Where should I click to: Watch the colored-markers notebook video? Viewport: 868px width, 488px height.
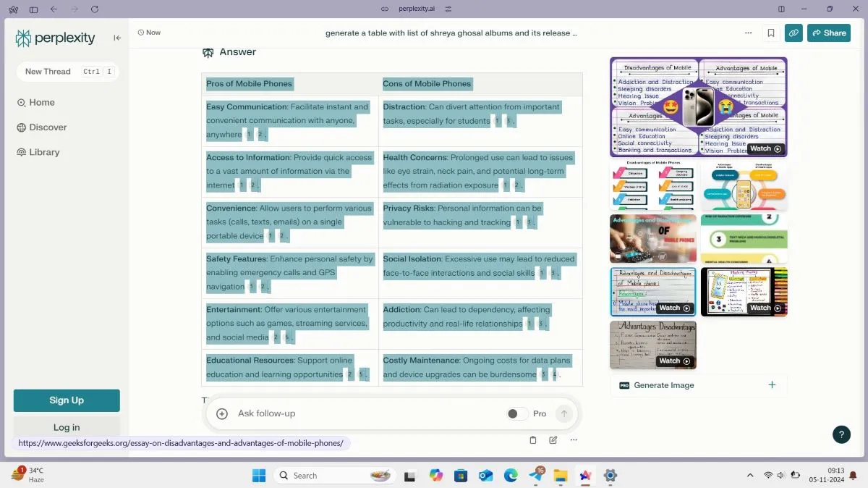[744, 292]
